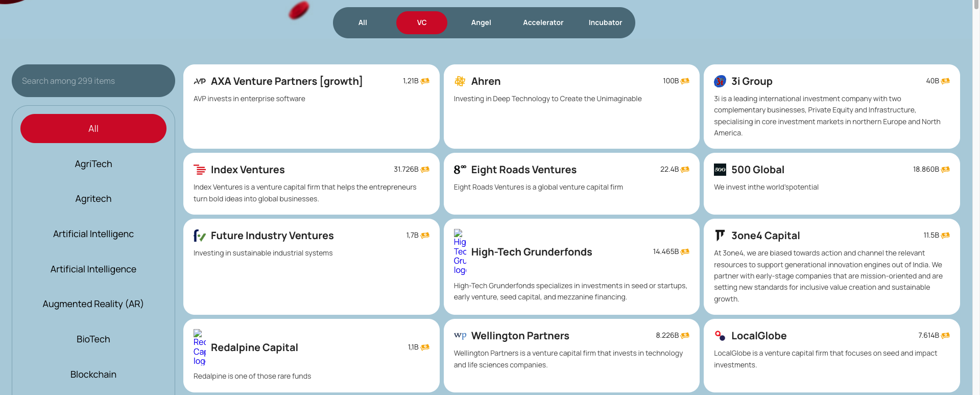Click money icon next to 1,1B
This screenshot has width=980, height=395.
[425, 347]
